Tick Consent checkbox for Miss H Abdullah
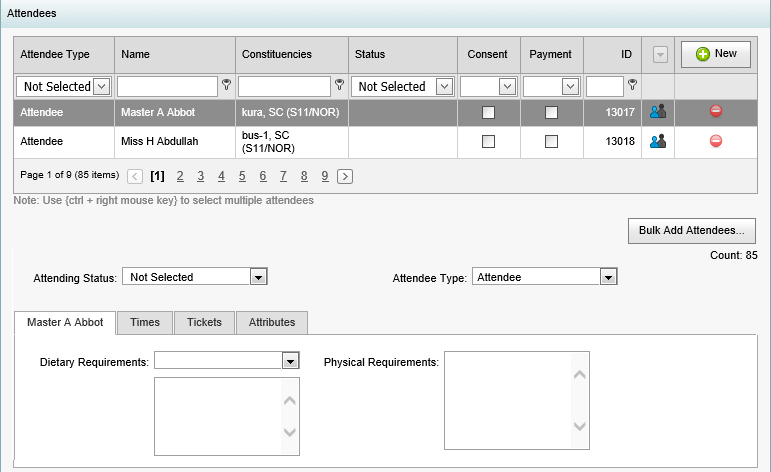 coord(488,142)
